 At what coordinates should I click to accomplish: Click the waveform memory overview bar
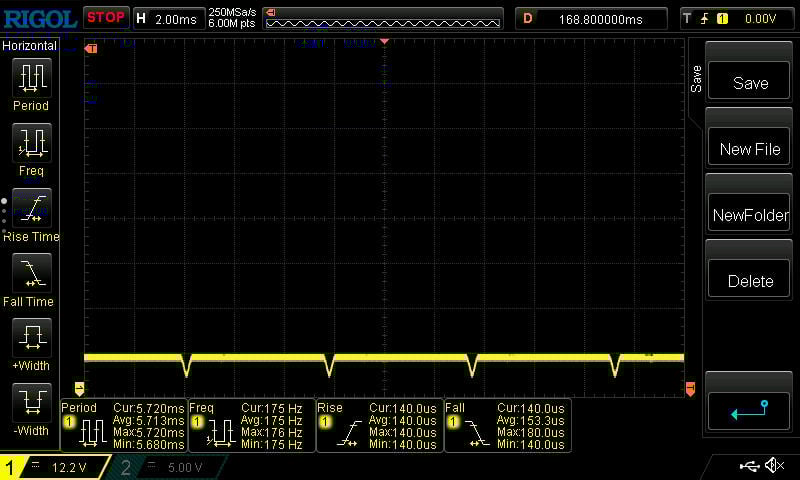(383, 19)
